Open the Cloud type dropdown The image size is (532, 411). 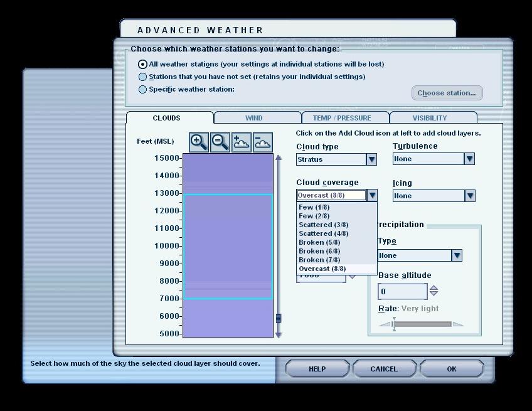(x=371, y=159)
